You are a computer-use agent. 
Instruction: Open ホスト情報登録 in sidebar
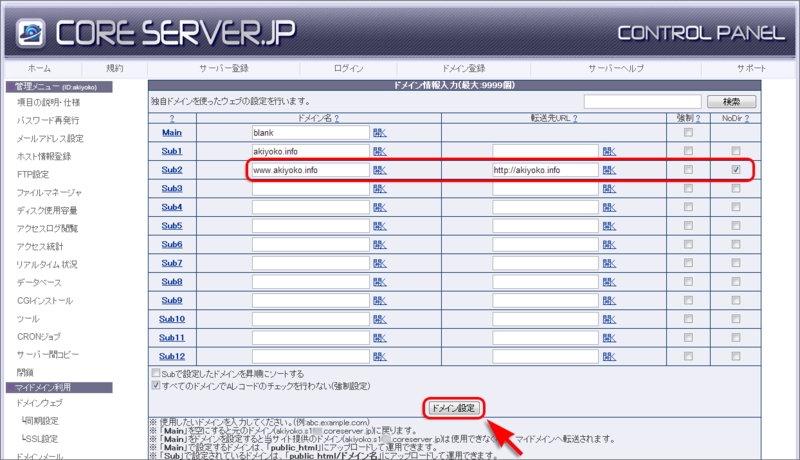[x=44, y=157]
